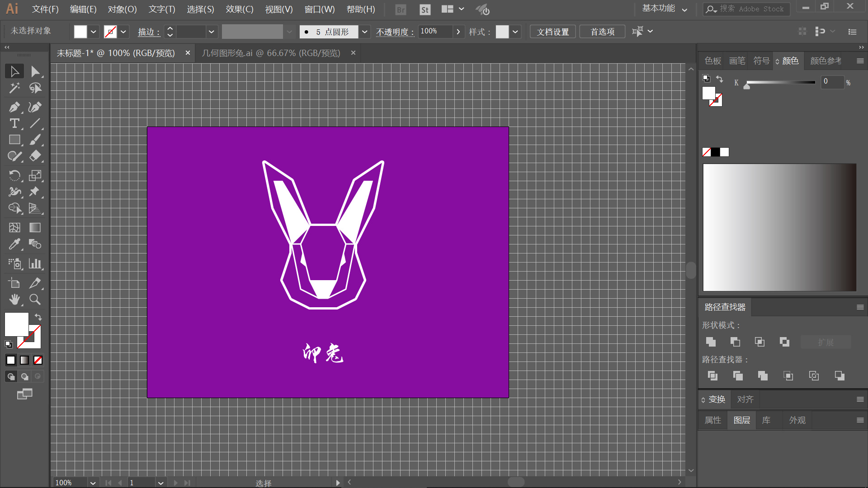Select the Hand tool

coord(14,300)
